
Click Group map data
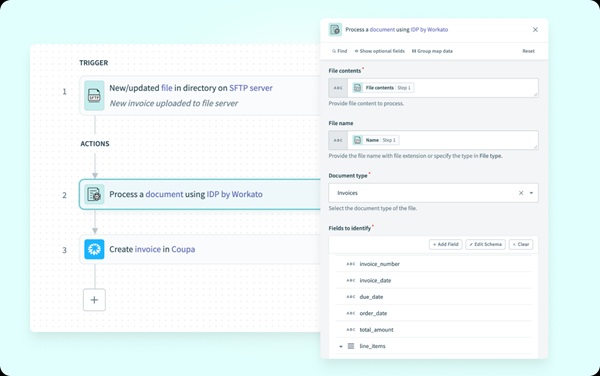[x=432, y=51]
